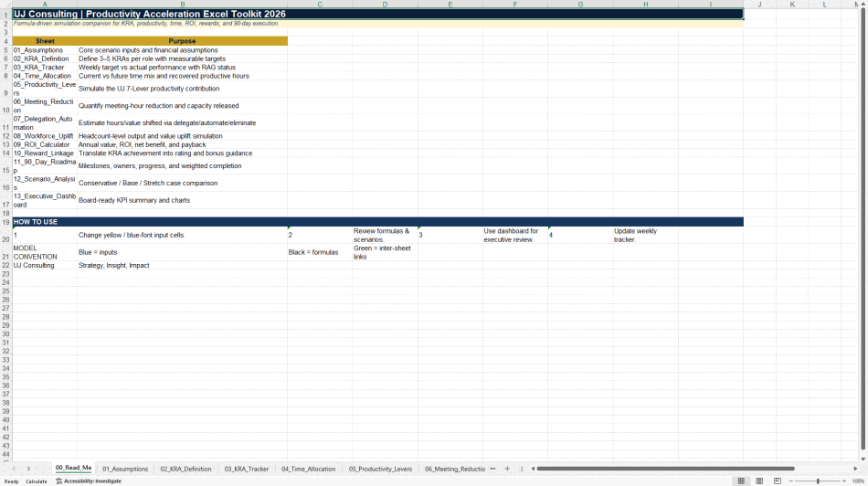
Task: Switch to Page Break Preview icon
Action: (778, 481)
